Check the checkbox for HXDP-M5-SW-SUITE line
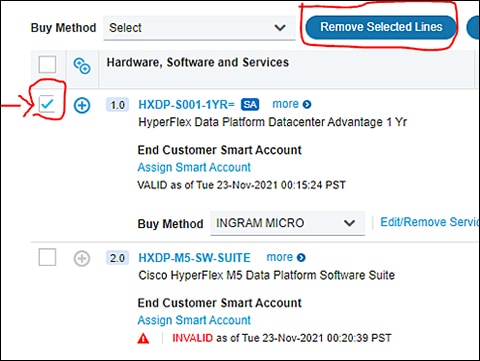Viewport: 480px width, 361px height. point(47,257)
